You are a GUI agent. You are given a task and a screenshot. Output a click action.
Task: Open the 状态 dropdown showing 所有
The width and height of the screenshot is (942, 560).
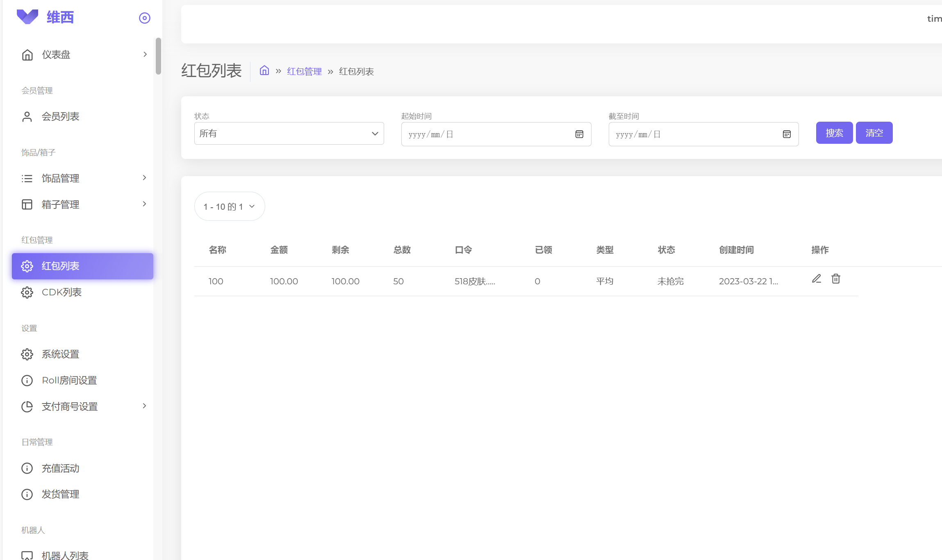(x=289, y=134)
